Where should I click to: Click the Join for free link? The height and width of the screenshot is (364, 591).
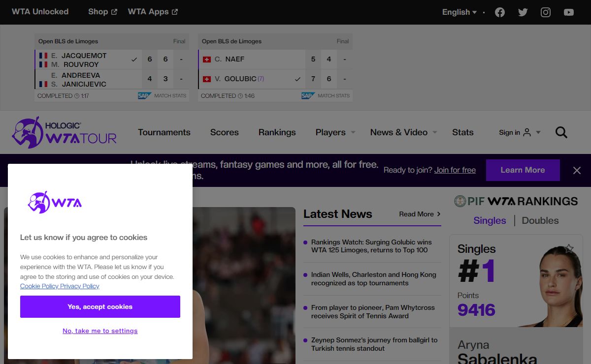point(455,170)
